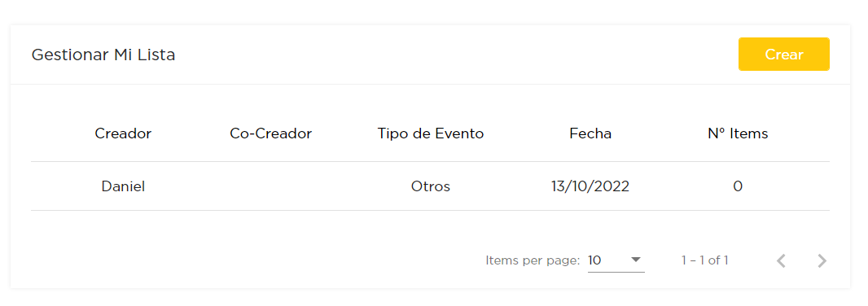This screenshot has width=868, height=306.
Task: Click the divider line below the header row
Action: tap(430, 162)
